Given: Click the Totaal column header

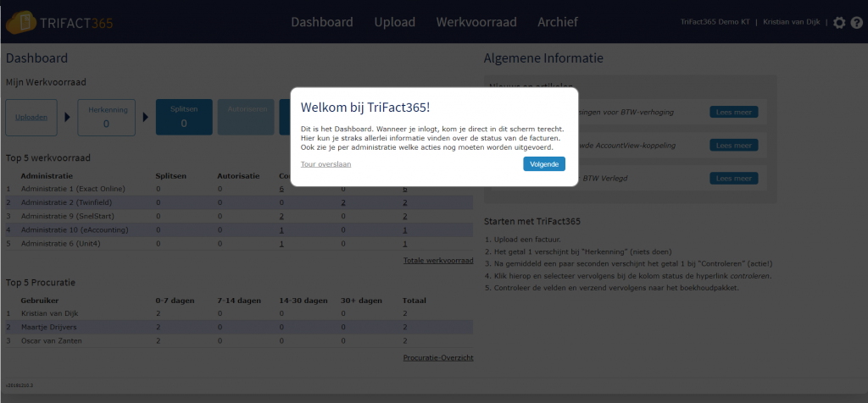Looking at the screenshot, I should click(414, 301).
